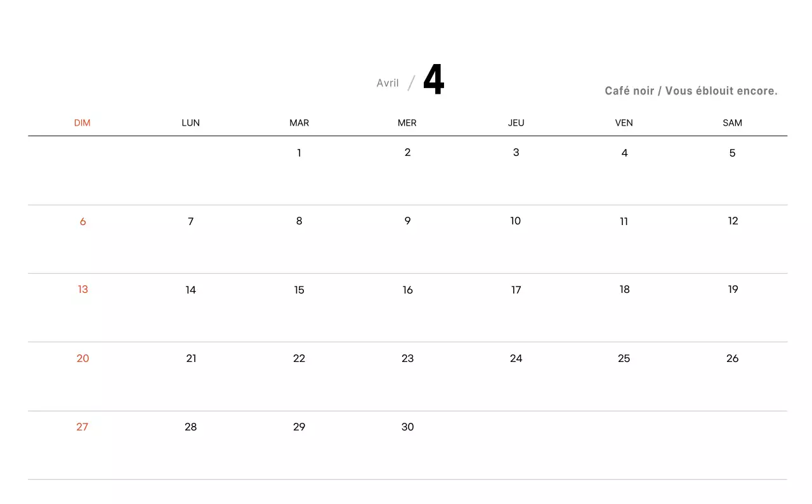Select day 22 on the calendar
Viewport: 812px width, 504px height.
click(299, 359)
